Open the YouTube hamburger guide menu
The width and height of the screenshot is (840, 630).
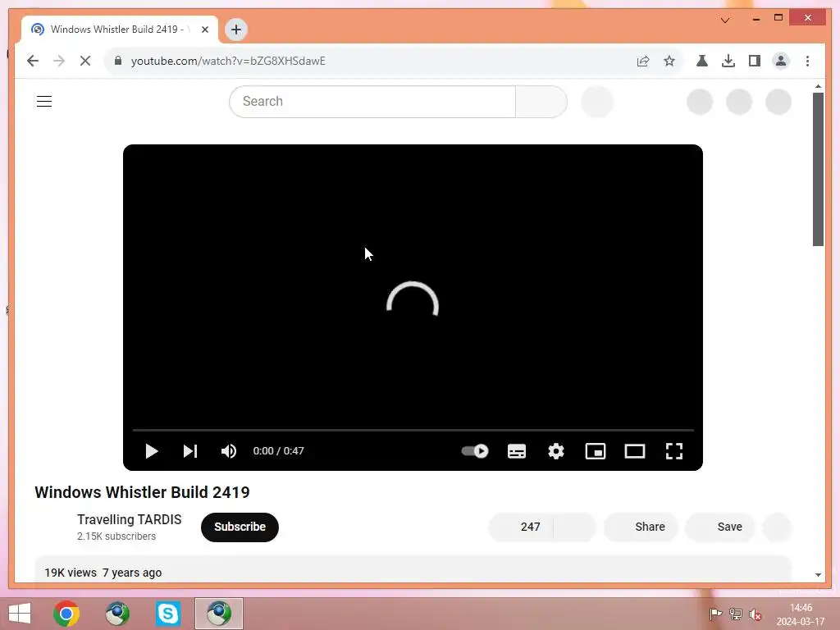point(44,101)
